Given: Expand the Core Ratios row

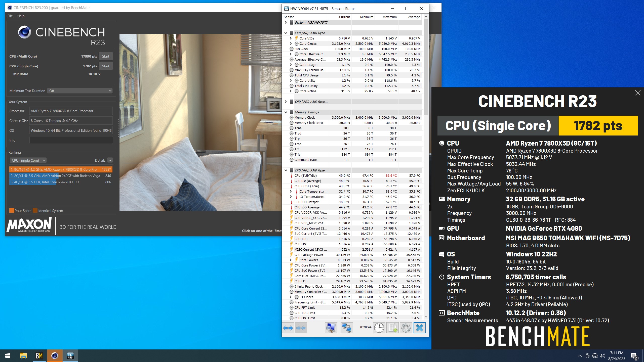Looking at the screenshot, I should tap(291, 91).
